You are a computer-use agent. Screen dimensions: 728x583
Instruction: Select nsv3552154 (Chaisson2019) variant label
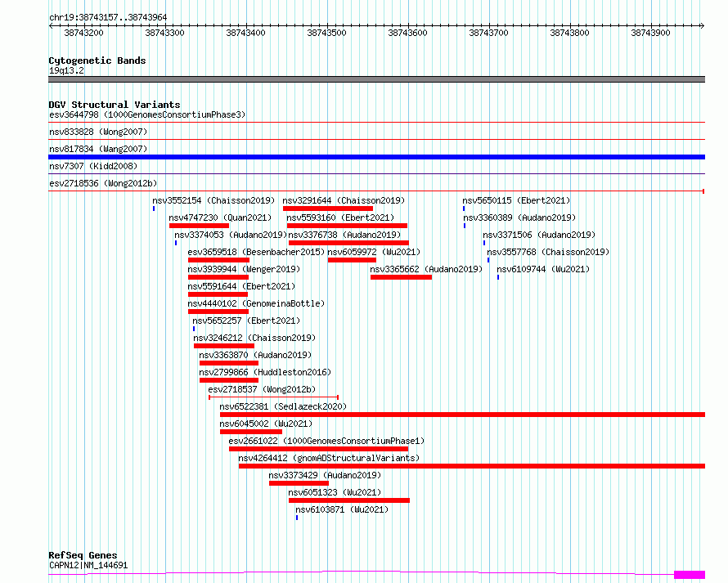[x=213, y=200]
